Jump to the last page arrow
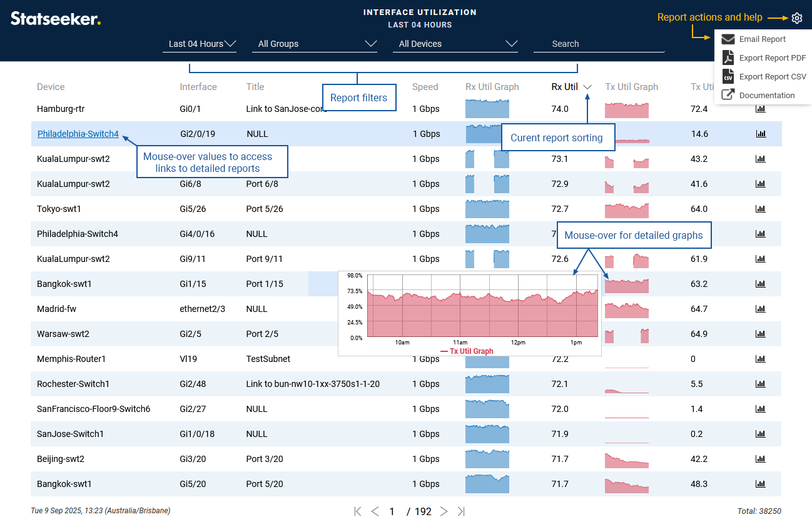The height and width of the screenshot is (527, 812). (x=461, y=511)
